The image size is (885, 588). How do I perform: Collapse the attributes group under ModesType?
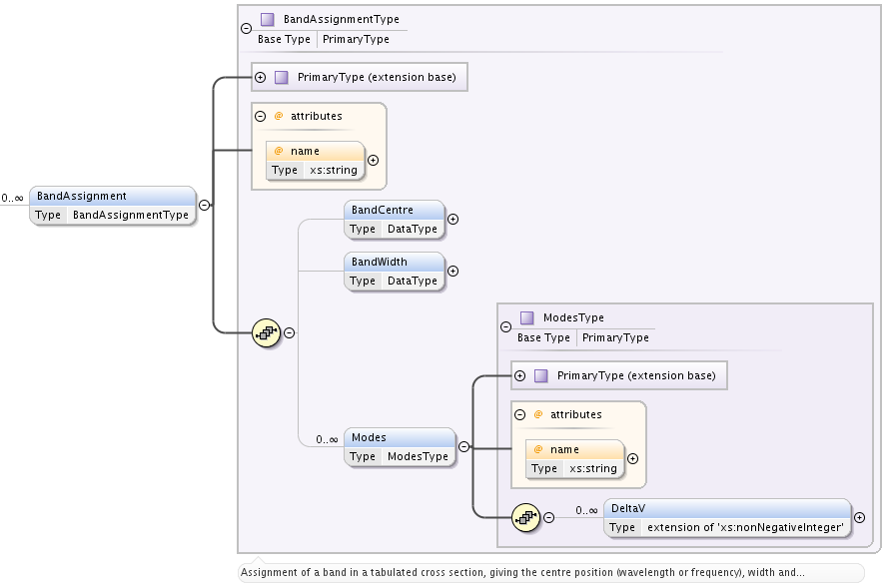(519, 414)
